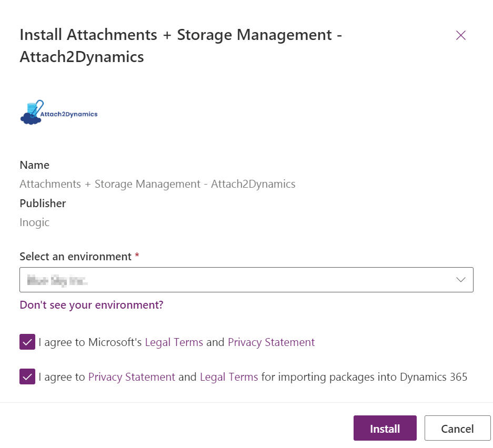The image size is (493, 448).
Task: Click the Cancel button
Action: [x=457, y=428]
